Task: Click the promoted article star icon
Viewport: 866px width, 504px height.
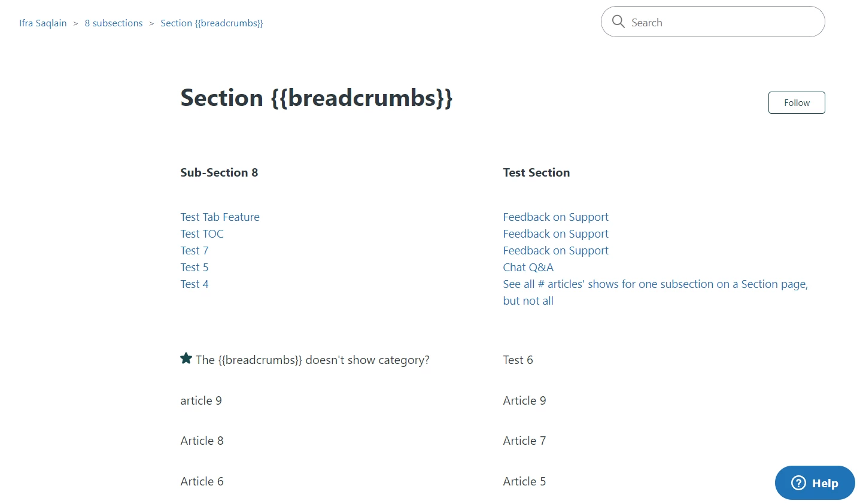Action: tap(186, 359)
